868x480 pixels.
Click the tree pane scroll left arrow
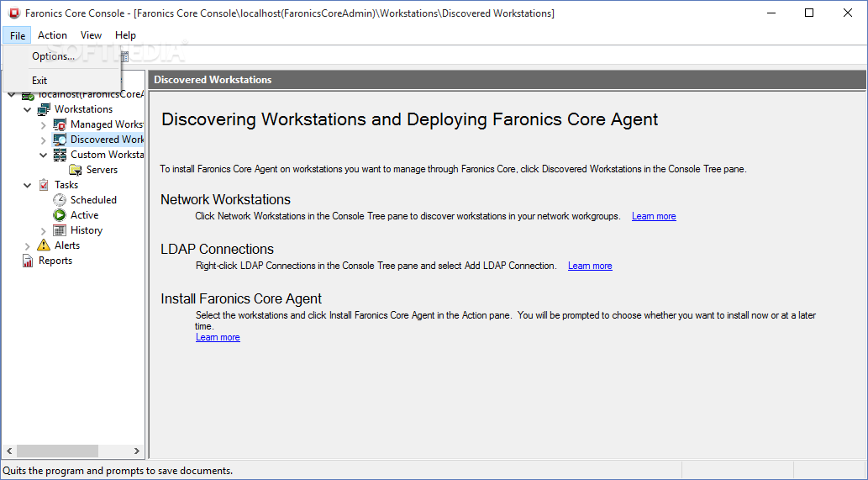(9, 451)
